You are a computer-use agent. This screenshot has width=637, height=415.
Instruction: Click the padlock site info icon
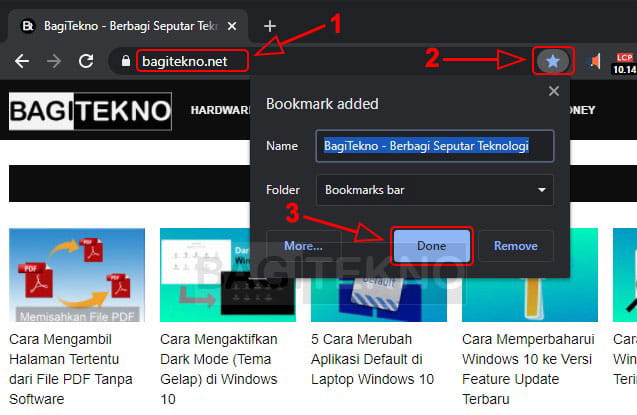point(126,61)
